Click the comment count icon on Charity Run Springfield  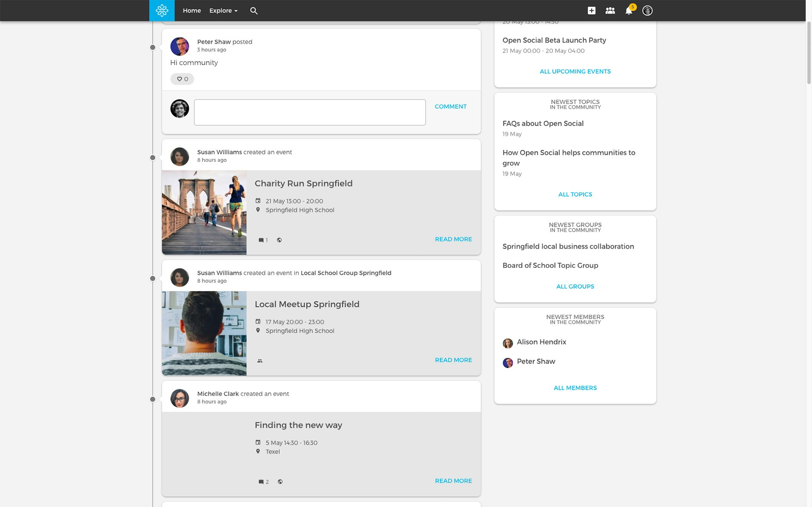tap(262, 240)
